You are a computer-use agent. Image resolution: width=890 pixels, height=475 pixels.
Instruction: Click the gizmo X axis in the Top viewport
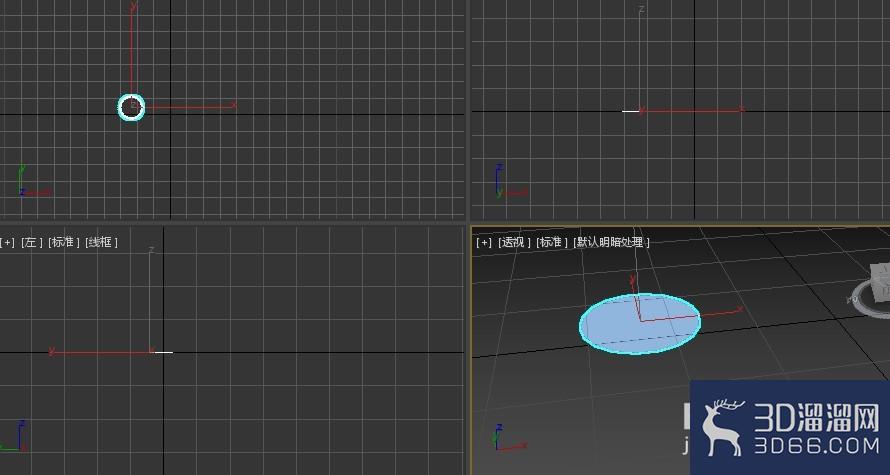coord(190,106)
